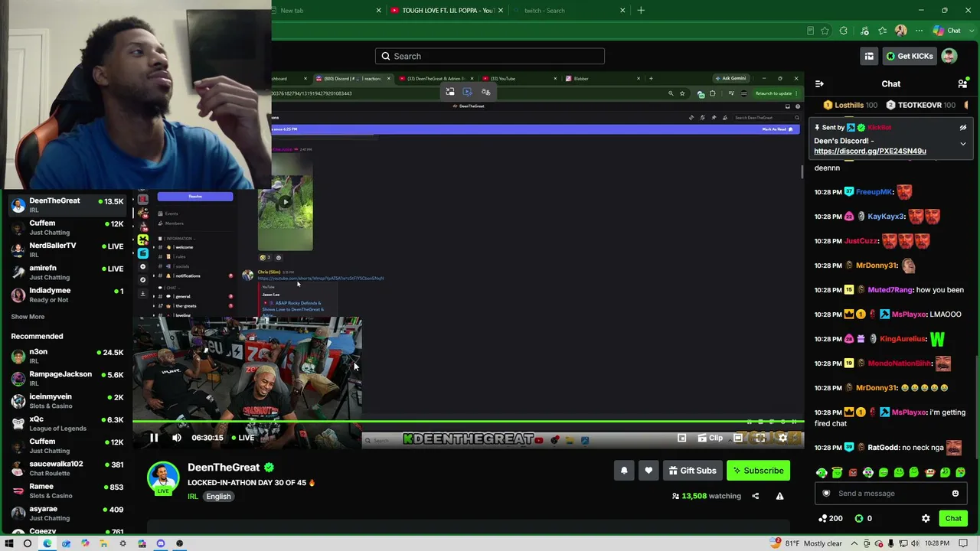Subscribe to DeenTheGreat

(758, 471)
